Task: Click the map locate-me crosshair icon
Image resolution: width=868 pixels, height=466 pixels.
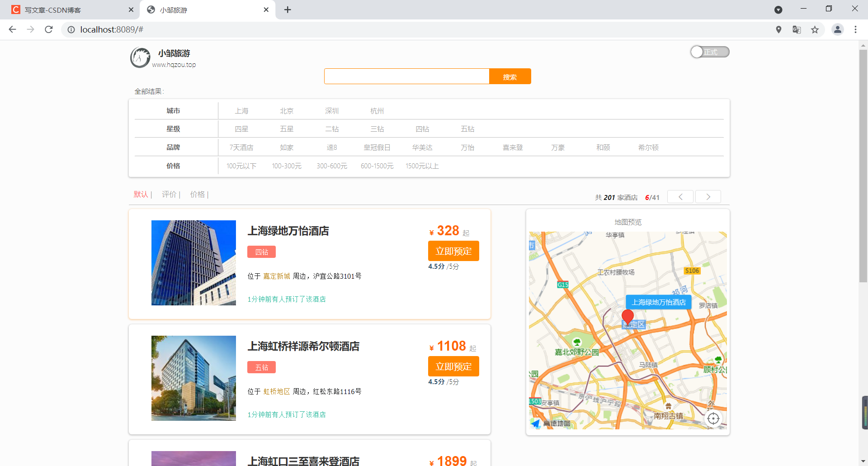Action: 713,418
